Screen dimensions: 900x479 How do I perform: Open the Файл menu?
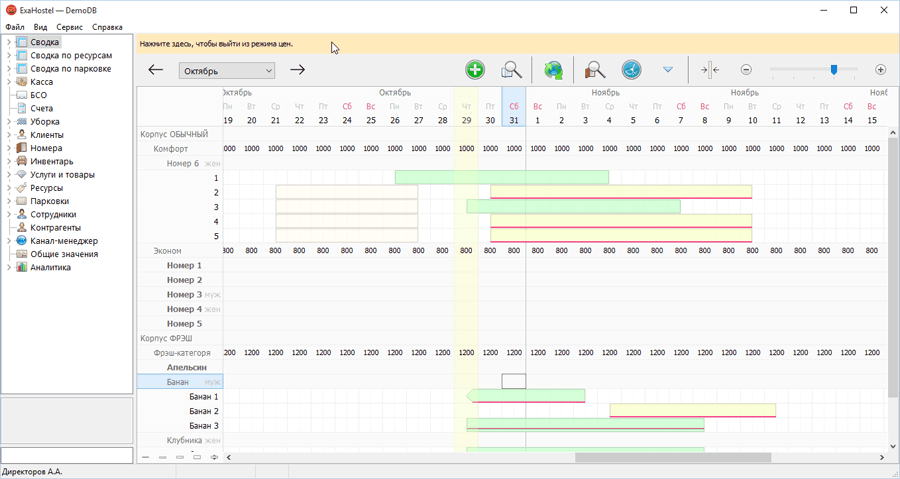coord(15,27)
